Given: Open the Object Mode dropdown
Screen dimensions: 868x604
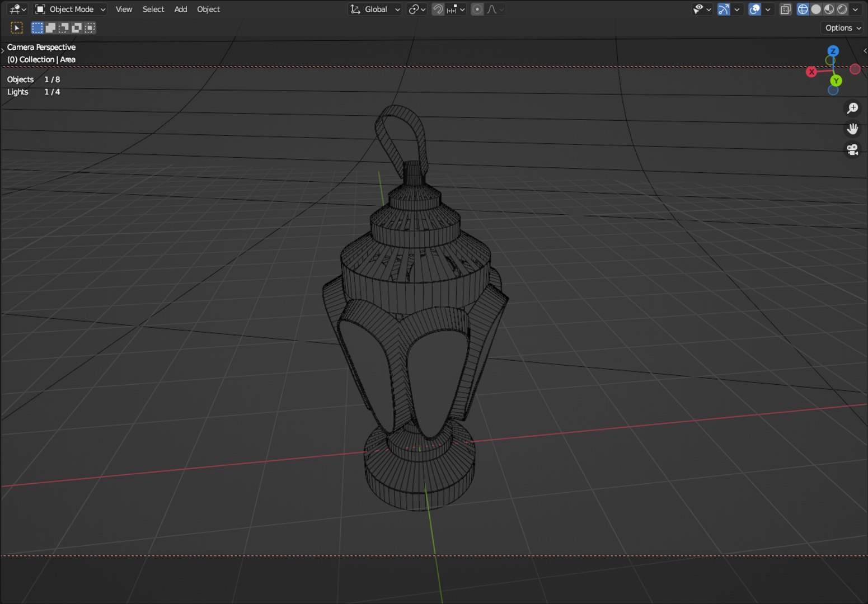Looking at the screenshot, I should coord(71,9).
